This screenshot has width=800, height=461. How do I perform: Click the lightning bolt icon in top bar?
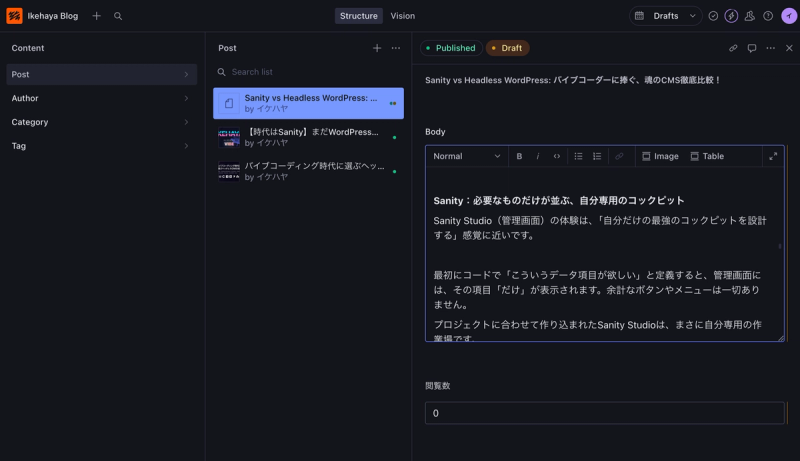(x=731, y=16)
